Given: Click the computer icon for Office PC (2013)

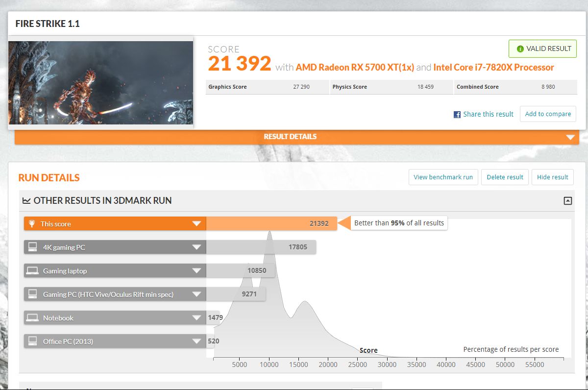Looking at the screenshot, I should click(33, 341).
